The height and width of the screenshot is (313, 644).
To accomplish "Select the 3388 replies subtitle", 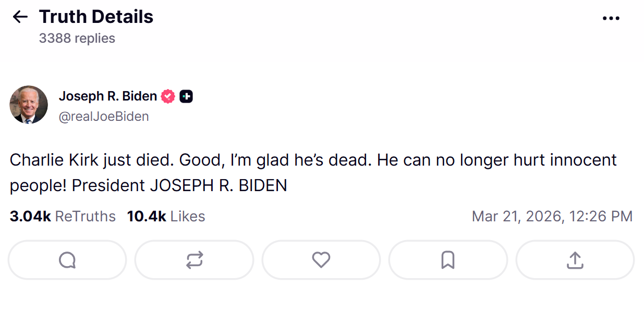I will point(77,39).
